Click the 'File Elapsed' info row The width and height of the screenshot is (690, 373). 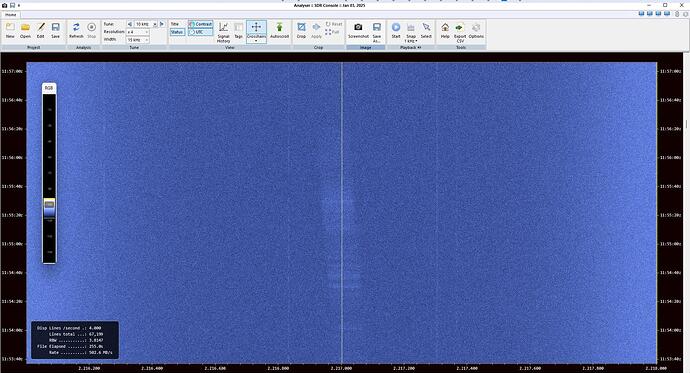pyautogui.click(x=70, y=347)
